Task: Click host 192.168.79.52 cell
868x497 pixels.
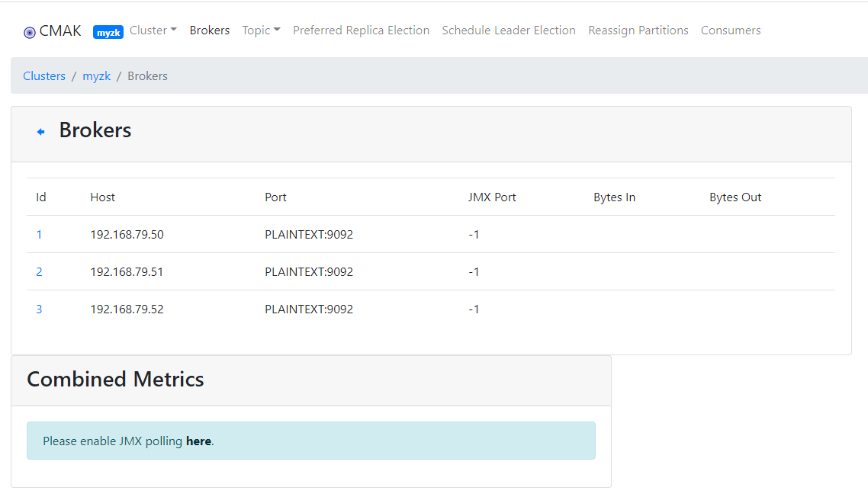Action: (127, 309)
